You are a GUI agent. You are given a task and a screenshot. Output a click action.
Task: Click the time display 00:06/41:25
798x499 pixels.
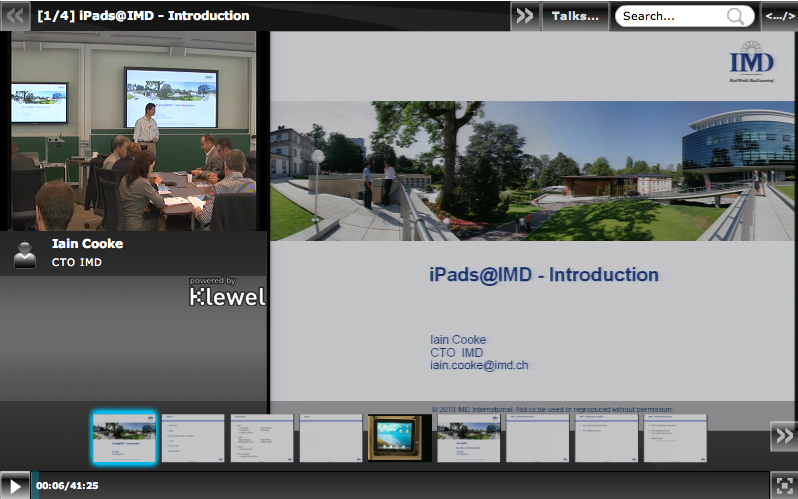click(x=67, y=486)
